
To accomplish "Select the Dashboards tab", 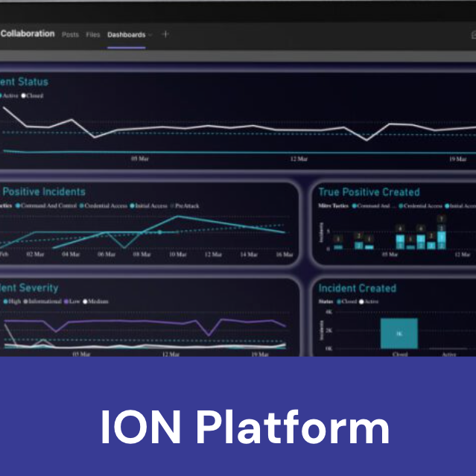I will (125, 35).
